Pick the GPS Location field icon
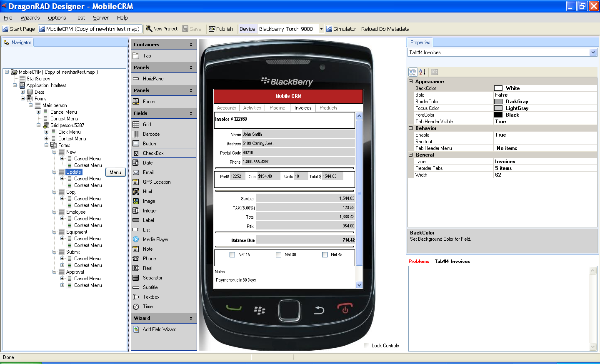Viewport: 600px width, 364px height. coord(136,182)
